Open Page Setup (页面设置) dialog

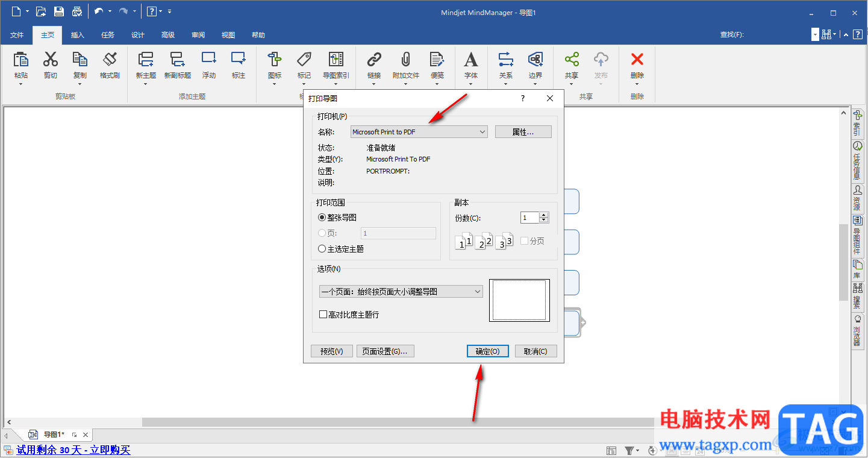(386, 351)
